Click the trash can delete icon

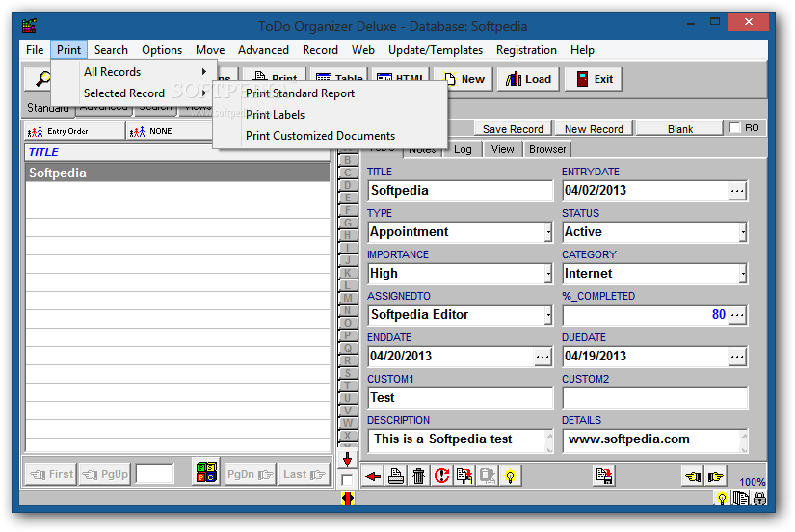(x=419, y=476)
